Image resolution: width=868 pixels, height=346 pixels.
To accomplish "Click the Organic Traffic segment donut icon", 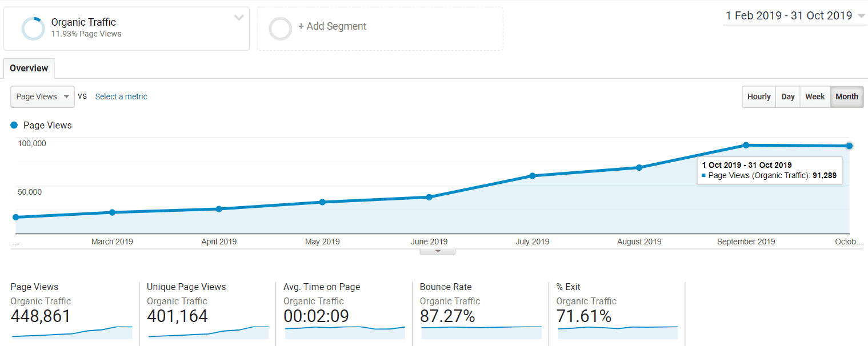I will pyautogui.click(x=33, y=29).
